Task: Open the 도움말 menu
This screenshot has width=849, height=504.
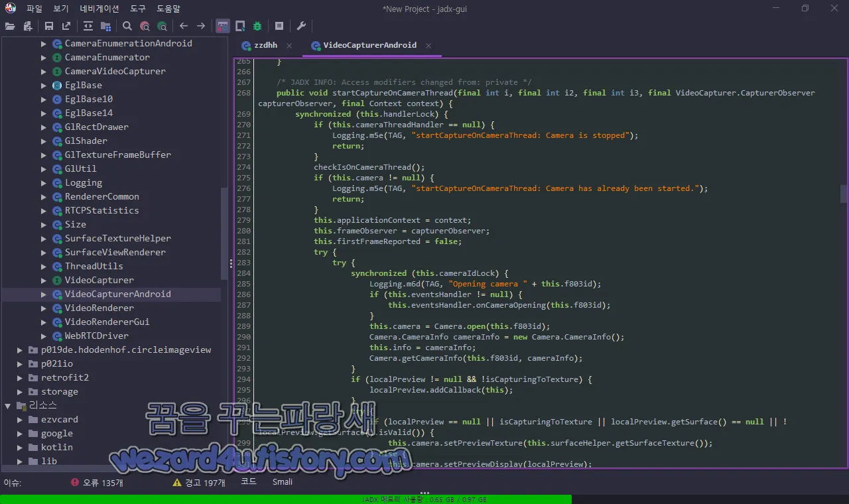Action: 168,9
